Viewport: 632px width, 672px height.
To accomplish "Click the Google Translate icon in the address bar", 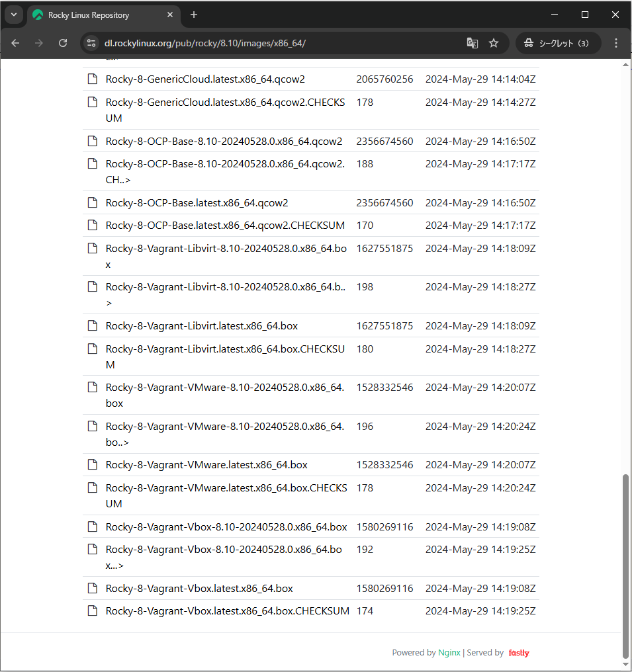I will click(x=472, y=42).
